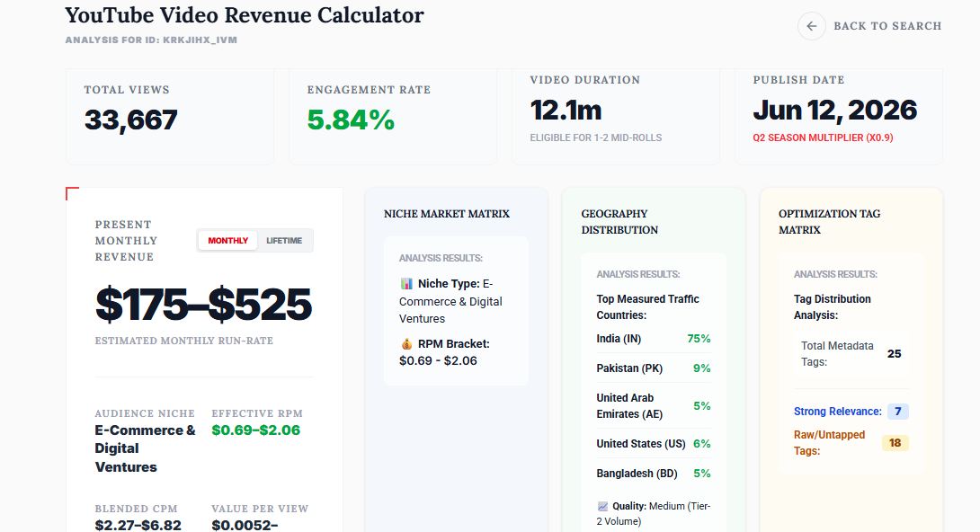Open the Back to Search link

[x=886, y=26]
